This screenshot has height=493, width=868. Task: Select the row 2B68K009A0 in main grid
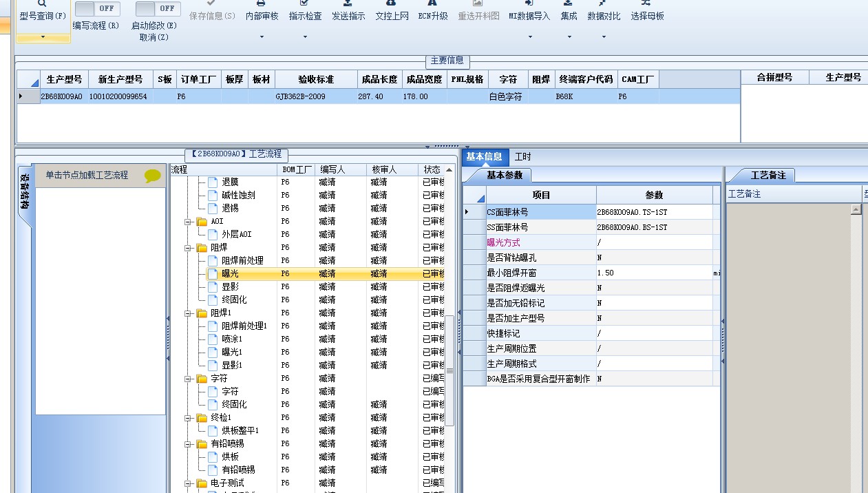(x=377, y=97)
